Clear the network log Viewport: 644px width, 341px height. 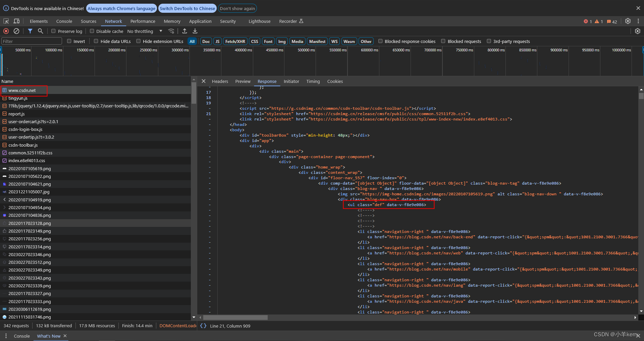tap(16, 31)
